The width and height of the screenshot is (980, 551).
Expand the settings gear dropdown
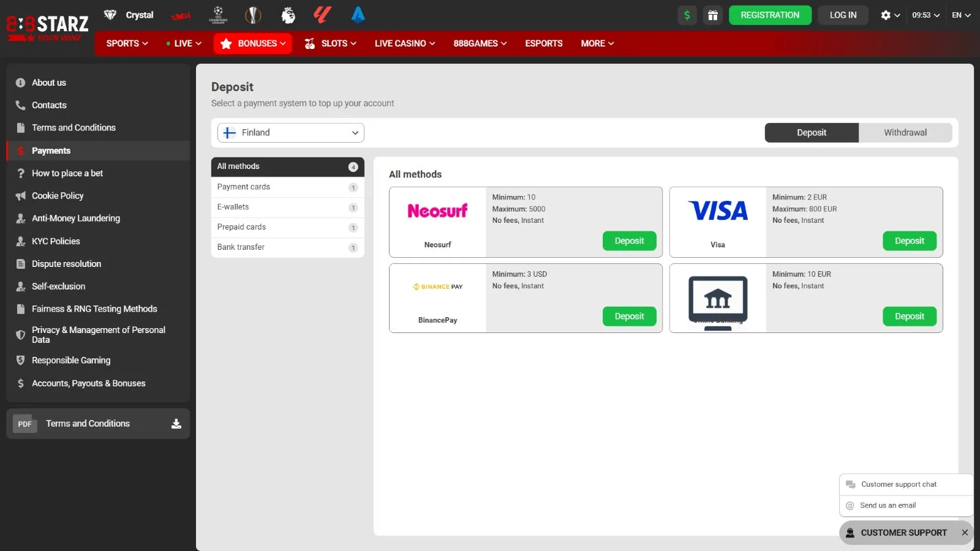[x=890, y=15]
